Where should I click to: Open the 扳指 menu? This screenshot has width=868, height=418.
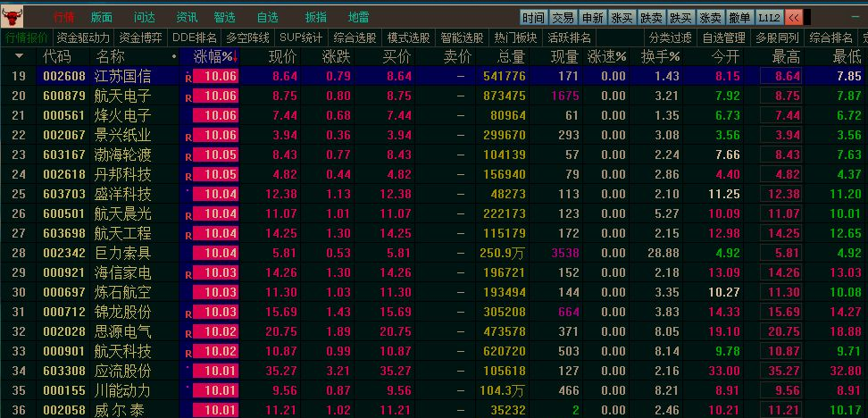pyautogui.click(x=315, y=17)
